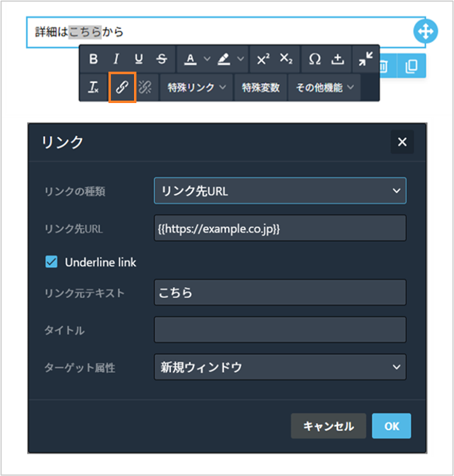Click the insert link chain icon
This screenshot has width=454, height=476.
[122, 87]
